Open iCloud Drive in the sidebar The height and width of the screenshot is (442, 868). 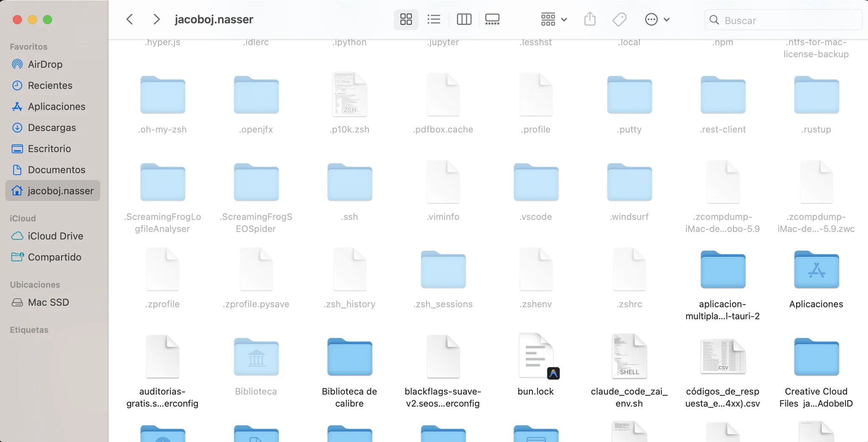[53, 236]
